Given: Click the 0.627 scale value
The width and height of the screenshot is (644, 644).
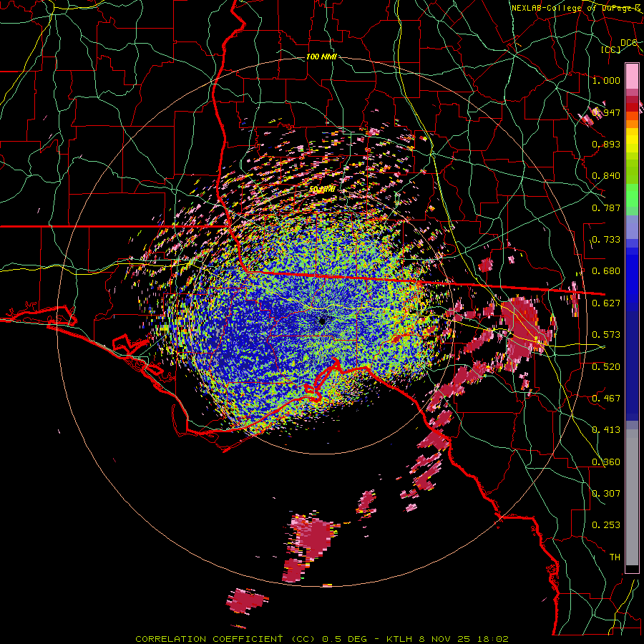Looking at the screenshot, I should pyautogui.click(x=606, y=303).
